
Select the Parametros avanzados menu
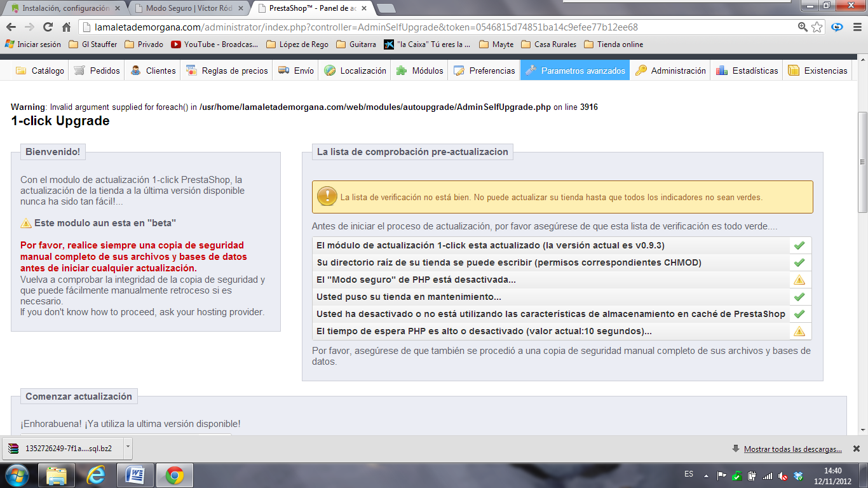[575, 71]
